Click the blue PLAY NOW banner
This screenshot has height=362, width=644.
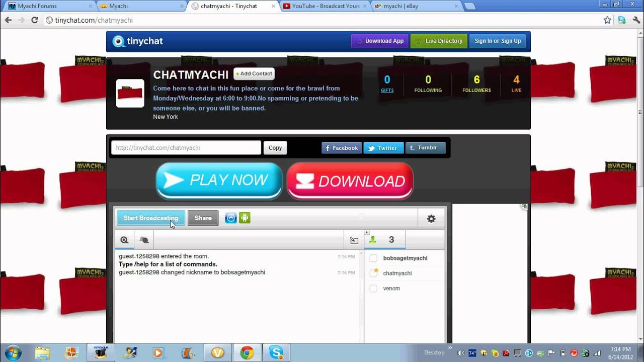pyautogui.click(x=219, y=181)
